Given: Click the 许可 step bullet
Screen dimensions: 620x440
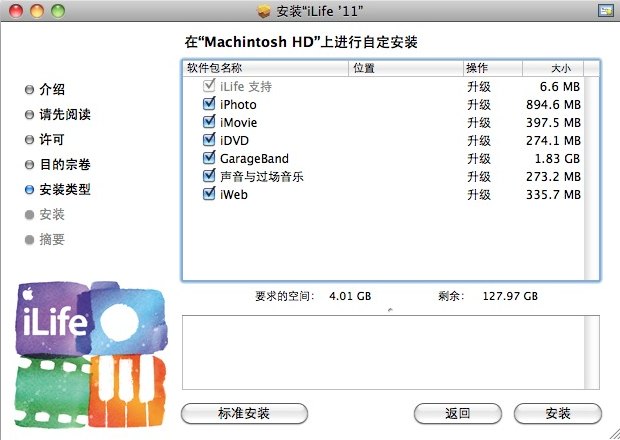Looking at the screenshot, I should (x=29, y=140).
